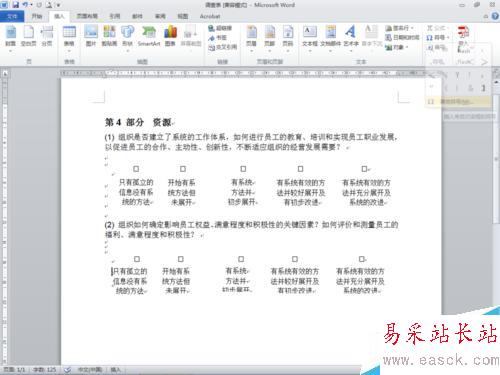Screen dimensions: 500x375
Task: Click the tab selector at ruler's left end
Action: (5, 73)
